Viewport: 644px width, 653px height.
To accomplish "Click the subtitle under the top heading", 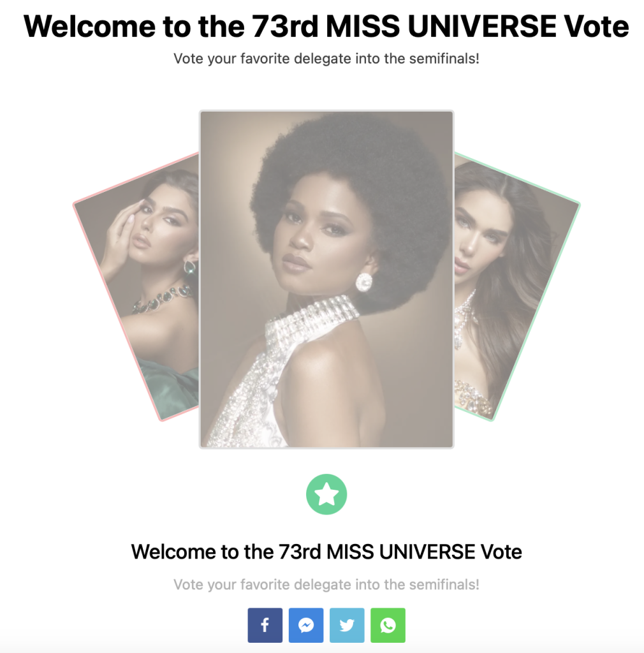I will [326, 59].
